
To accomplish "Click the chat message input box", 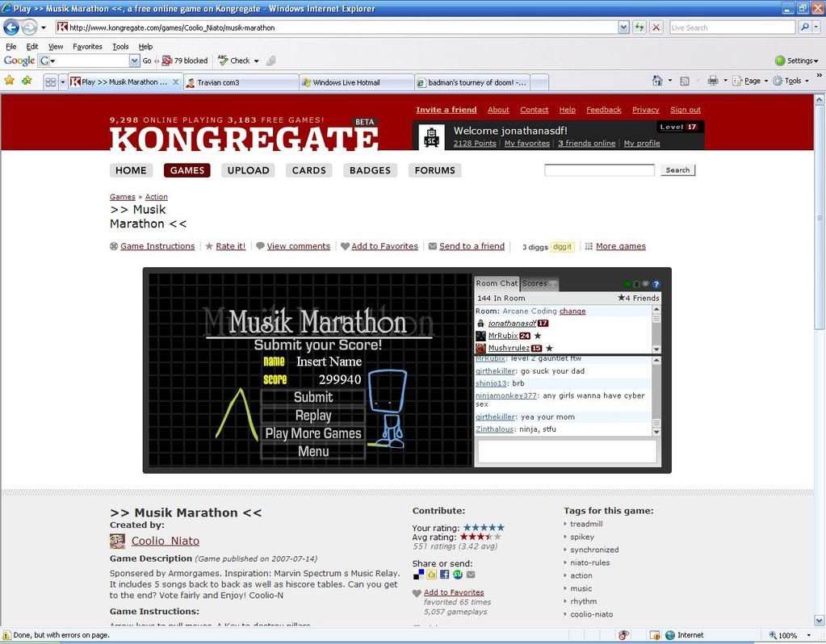I will (x=567, y=452).
